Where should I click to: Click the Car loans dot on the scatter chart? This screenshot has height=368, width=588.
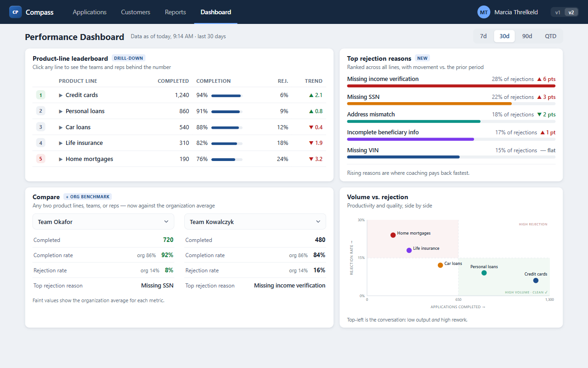point(440,265)
